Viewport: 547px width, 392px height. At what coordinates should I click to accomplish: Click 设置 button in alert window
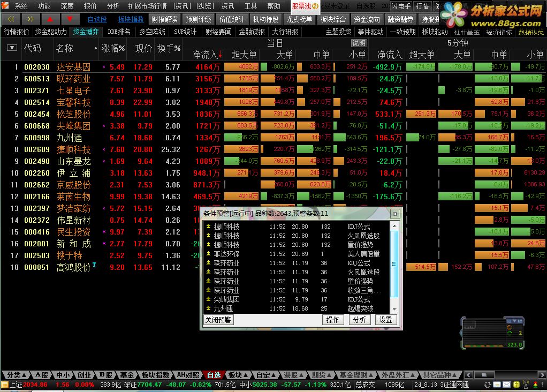point(386,320)
